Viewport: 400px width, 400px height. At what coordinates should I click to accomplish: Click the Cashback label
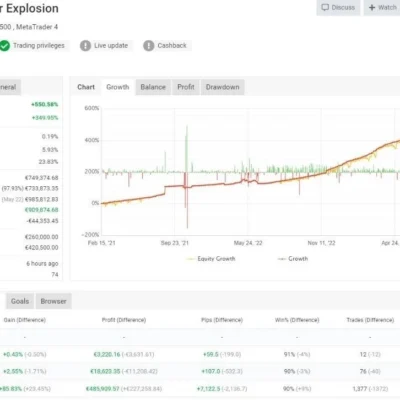click(x=172, y=46)
